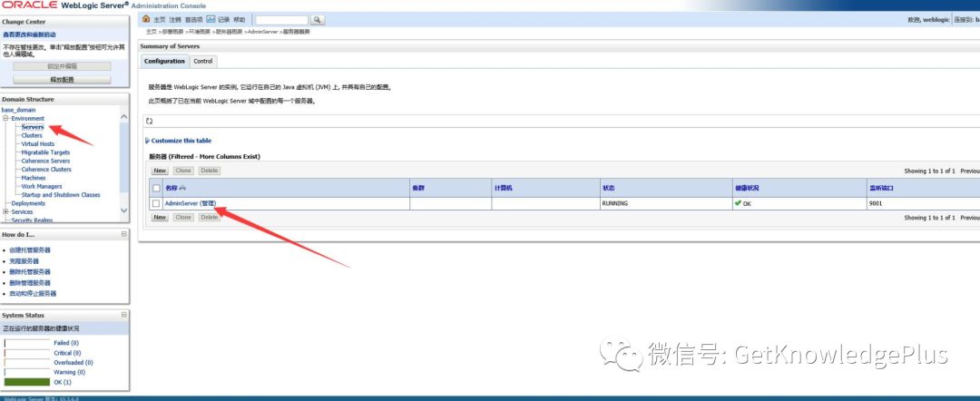Click the magnifier search button
This screenshot has height=401, width=980.
318,20
